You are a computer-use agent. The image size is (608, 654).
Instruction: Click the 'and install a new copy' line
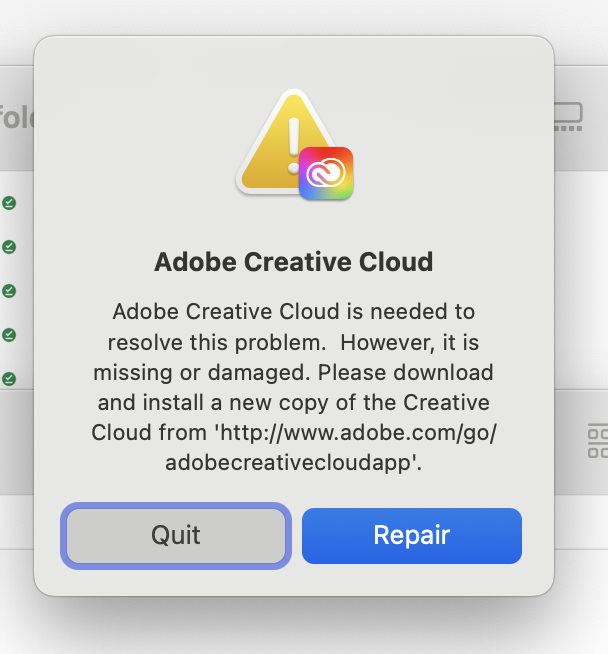pyautogui.click(x=293, y=403)
